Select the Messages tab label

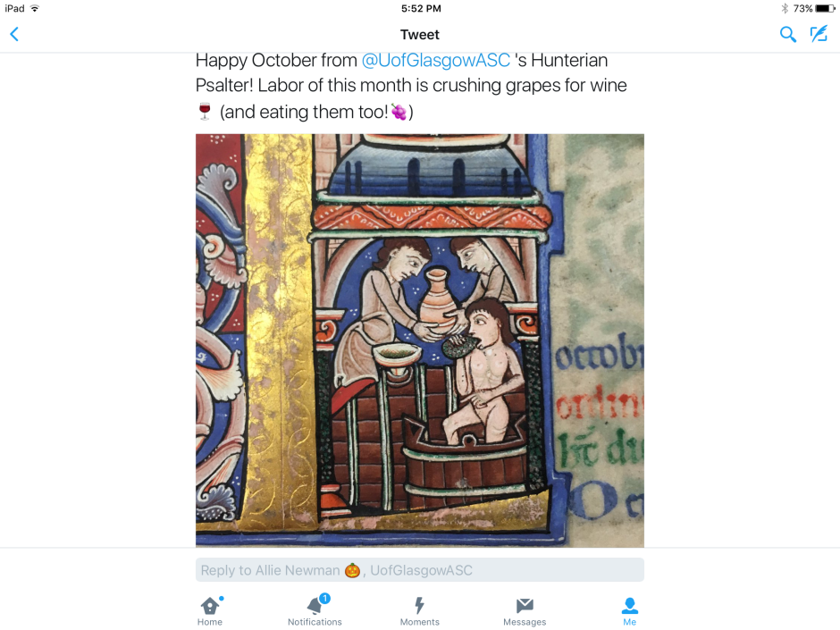tap(525, 622)
